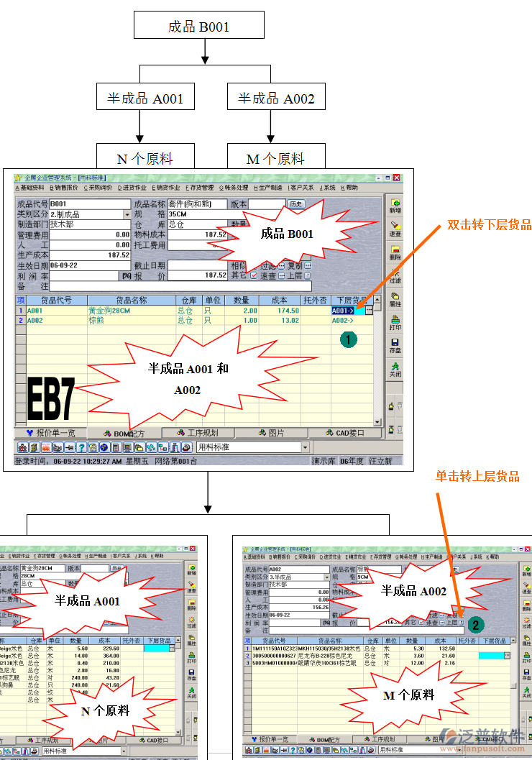Image resolution: width=532 pixels, height=760 pixels.
Task: Click the 新增 icon in the B001 window
Action: tap(395, 206)
